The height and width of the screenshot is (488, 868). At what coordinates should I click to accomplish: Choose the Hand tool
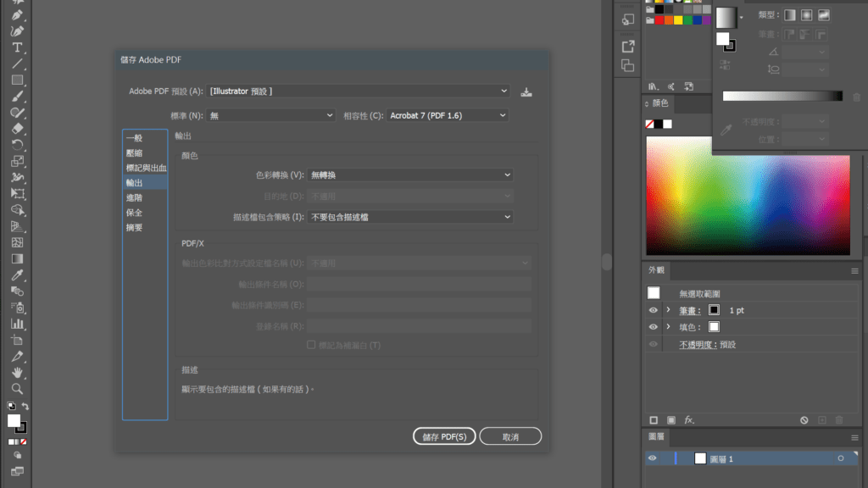(17, 372)
